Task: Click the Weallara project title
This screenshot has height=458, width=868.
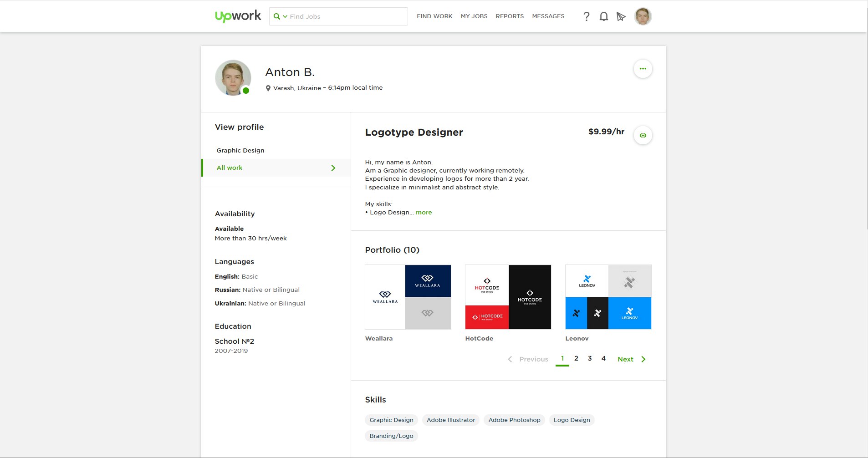Action: [379, 338]
